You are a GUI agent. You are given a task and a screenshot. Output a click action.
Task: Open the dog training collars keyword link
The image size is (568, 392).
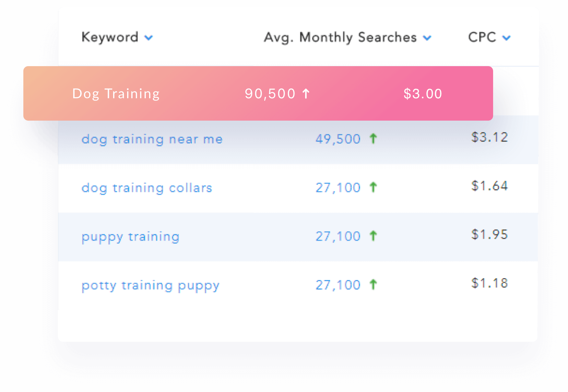pyautogui.click(x=147, y=188)
